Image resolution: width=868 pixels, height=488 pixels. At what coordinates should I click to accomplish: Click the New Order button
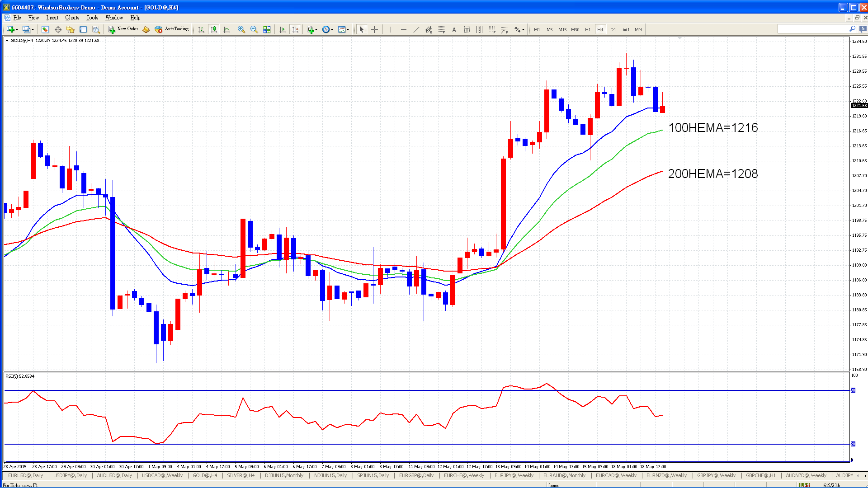click(123, 29)
